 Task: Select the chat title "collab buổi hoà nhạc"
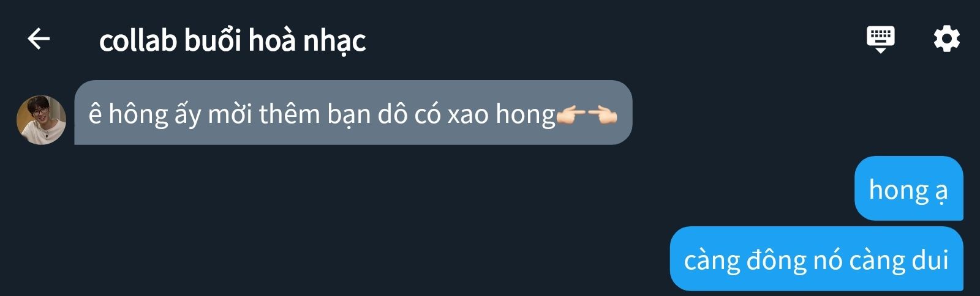point(232,41)
